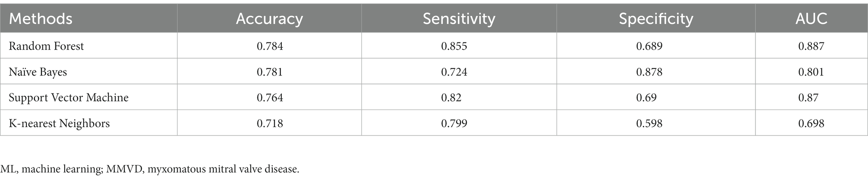Click Random Forest accuracy value 0.784
This screenshot has height=180, width=868.
270,46
